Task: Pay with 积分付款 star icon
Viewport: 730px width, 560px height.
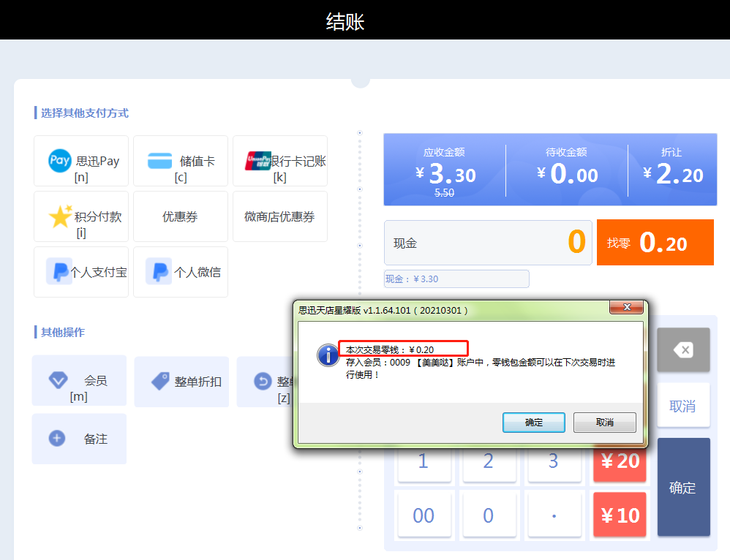Action: pos(60,216)
